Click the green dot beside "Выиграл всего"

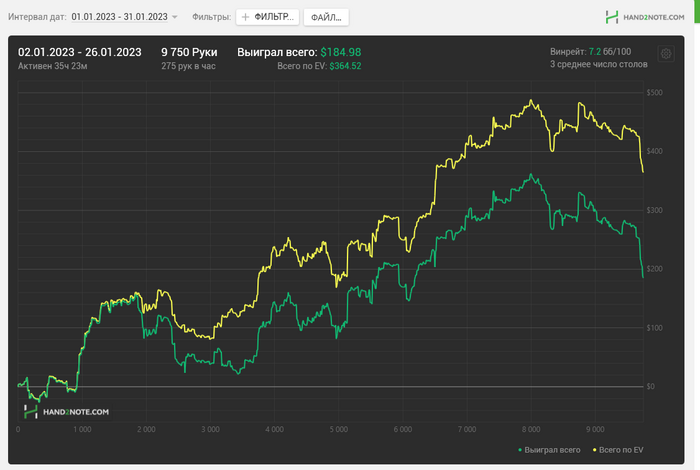[520, 450]
